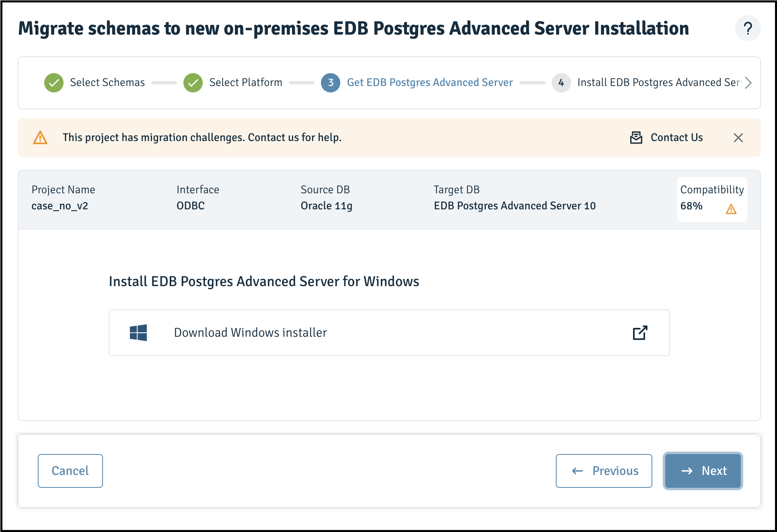Dismiss the migration challenges banner

point(738,138)
